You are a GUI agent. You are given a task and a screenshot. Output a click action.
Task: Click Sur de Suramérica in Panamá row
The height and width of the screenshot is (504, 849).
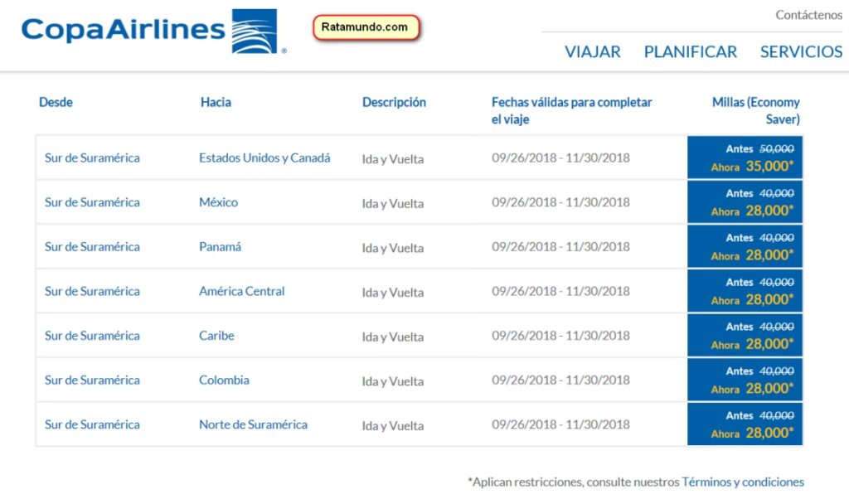click(92, 247)
